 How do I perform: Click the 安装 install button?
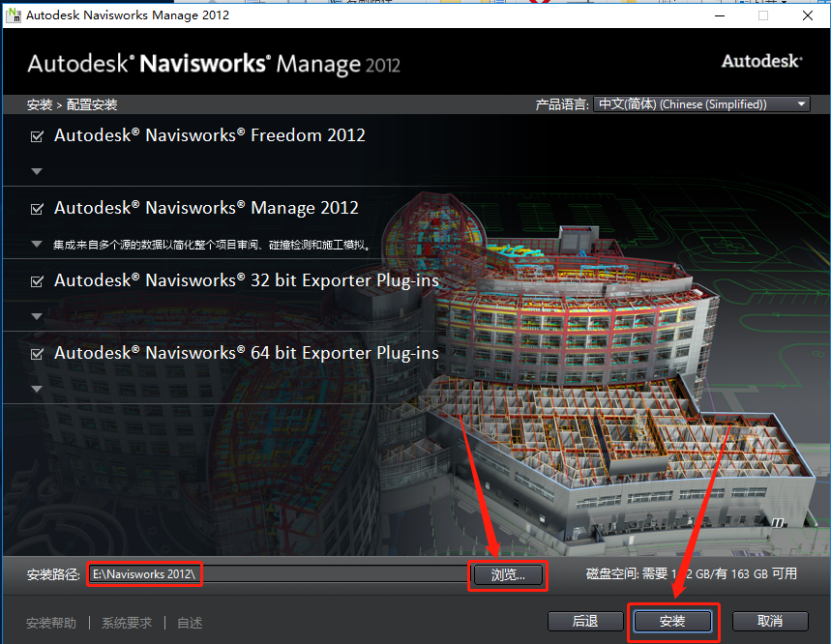pos(672,621)
